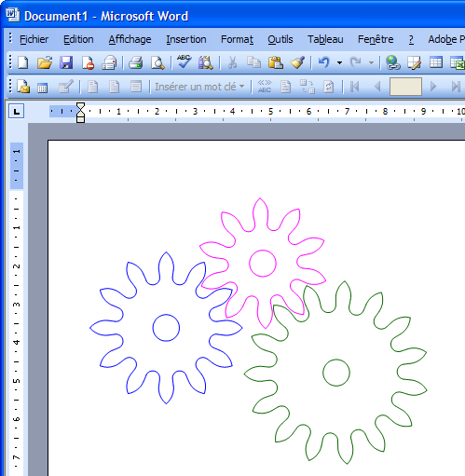
Task: Open the Insertion menu
Action: [186, 39]
